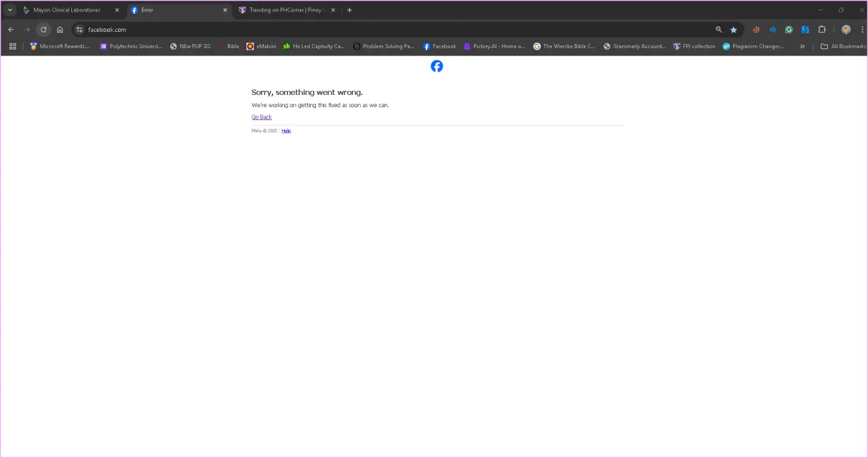Click the Help link in footer
This screenshot has width=868, height=458.
[x=286, y=131]
